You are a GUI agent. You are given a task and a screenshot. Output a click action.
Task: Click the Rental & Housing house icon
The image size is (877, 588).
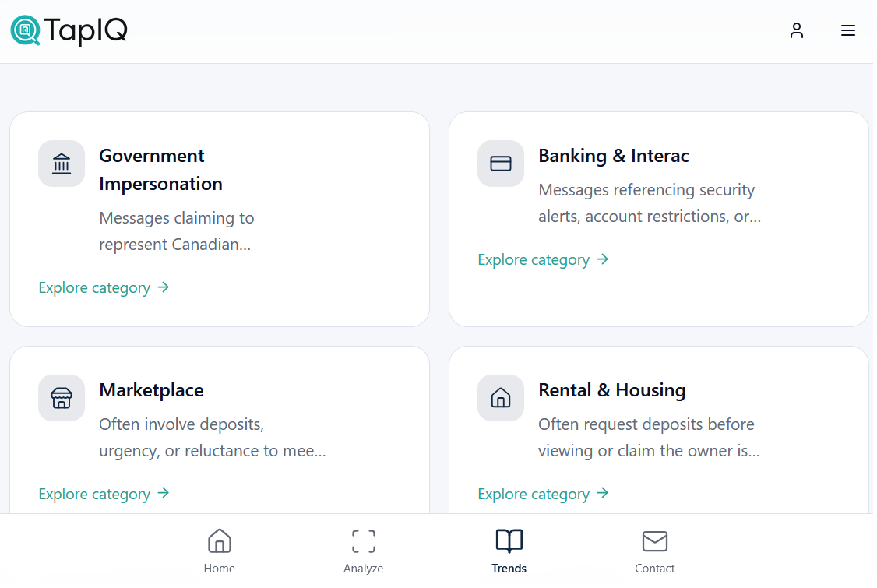coord(501,398)
